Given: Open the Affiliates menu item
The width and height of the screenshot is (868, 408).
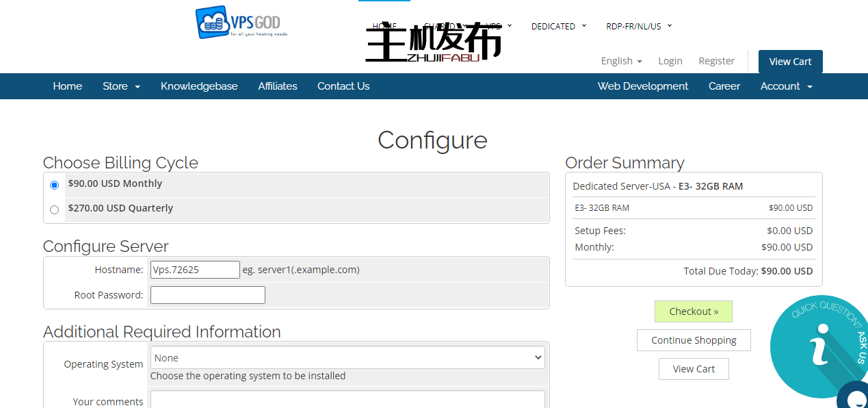Looking at the screenshot, I should (x=278, y=86).
